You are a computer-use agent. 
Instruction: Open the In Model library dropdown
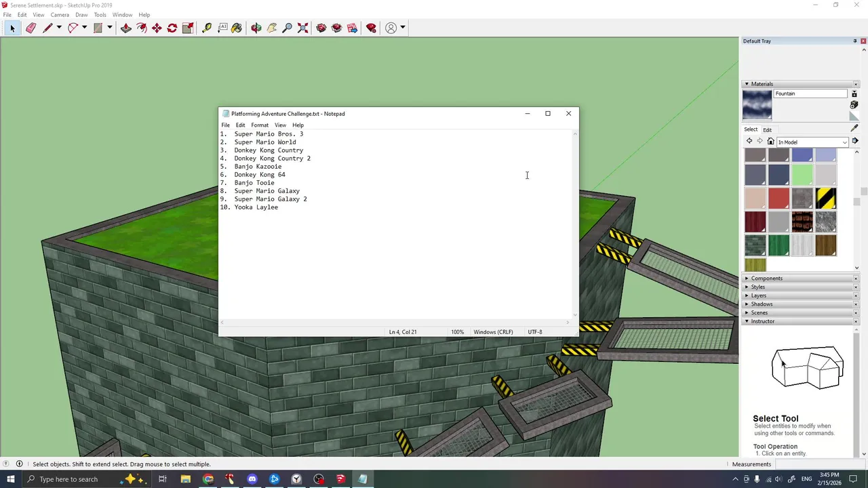pos(812,142)
